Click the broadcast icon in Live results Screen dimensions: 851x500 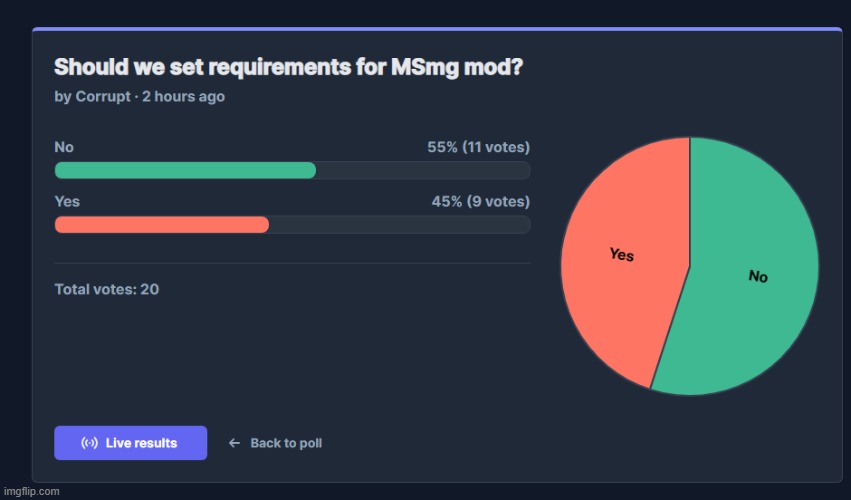pyautogui.click(x=89, y=443)
